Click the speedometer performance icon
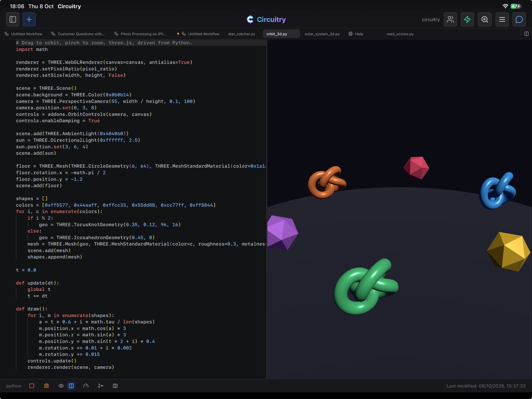Image resolution: width=532 pixels, height=399 pixels. [x=86, y=386]
